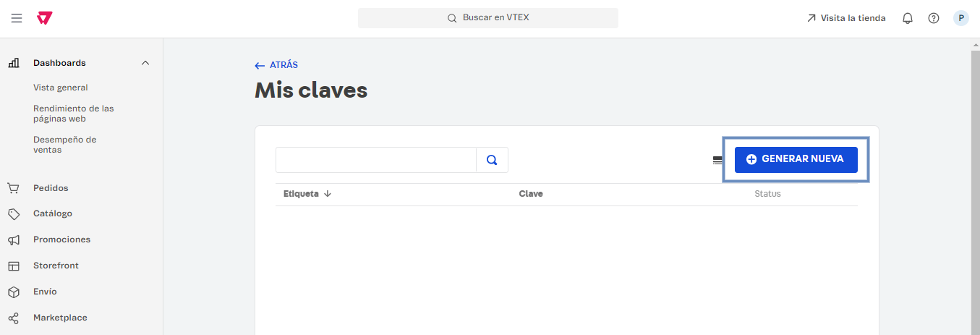
Task: Open Vista general dashboard
Action: click(61, 88)
